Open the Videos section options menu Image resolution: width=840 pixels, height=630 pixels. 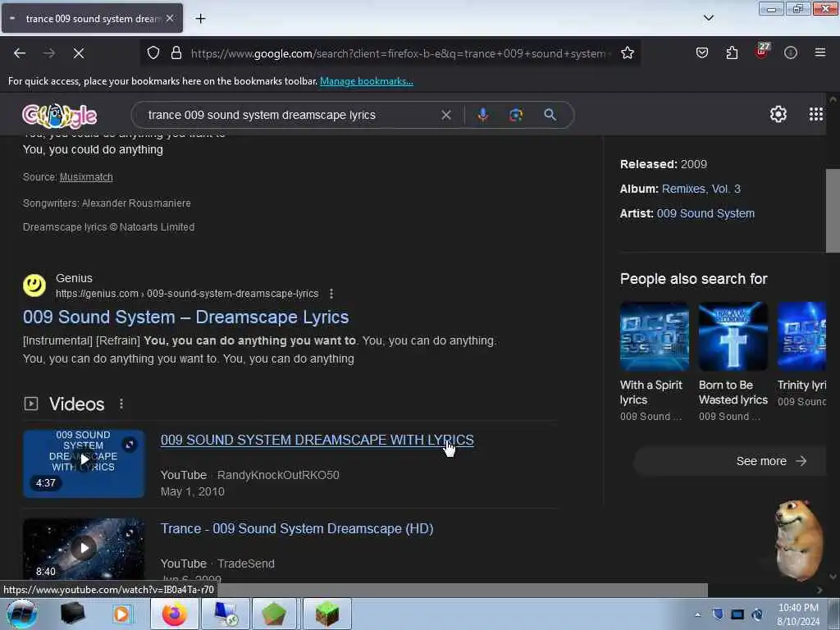coord(121,404)
